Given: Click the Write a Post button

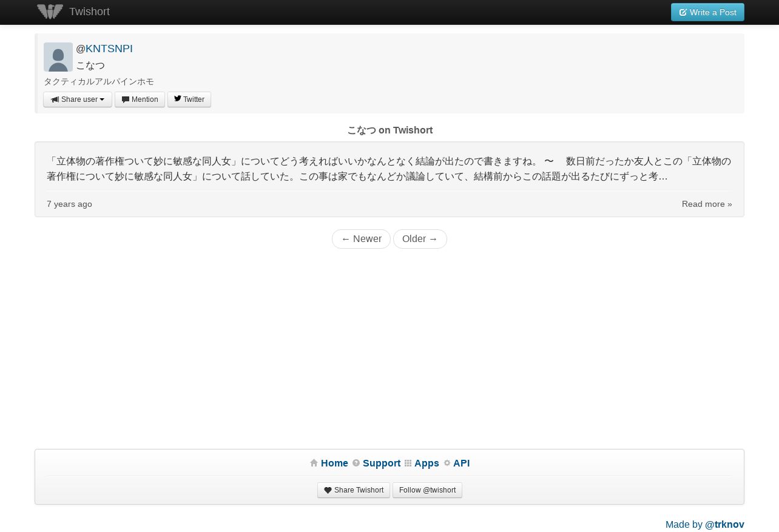Looking at the screenshot, I should [707, 12].
